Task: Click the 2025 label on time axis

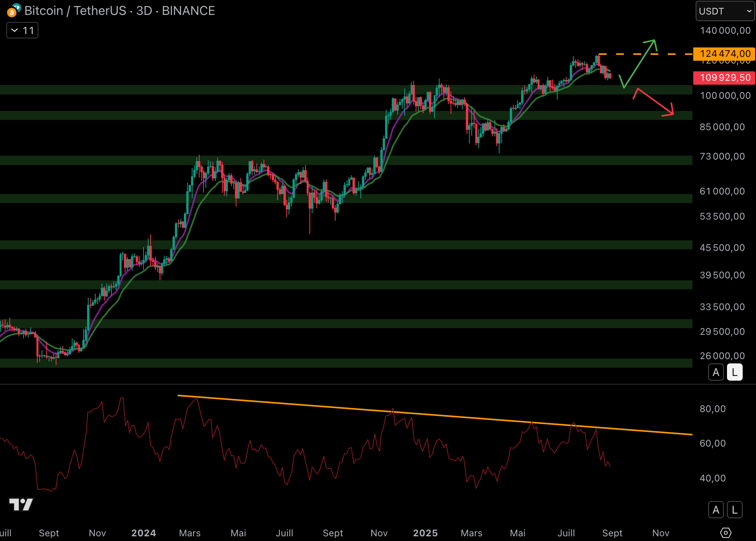Action: point(425,533)
